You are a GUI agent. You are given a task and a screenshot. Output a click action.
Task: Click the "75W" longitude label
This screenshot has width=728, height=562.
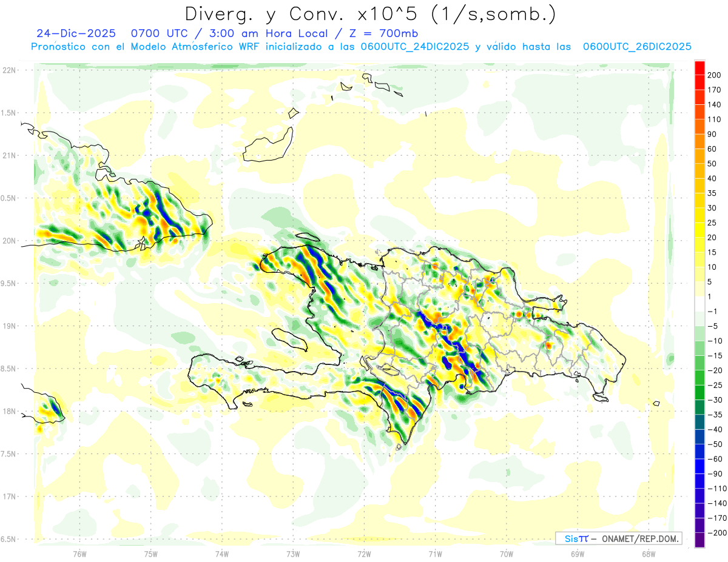(151, 554)
